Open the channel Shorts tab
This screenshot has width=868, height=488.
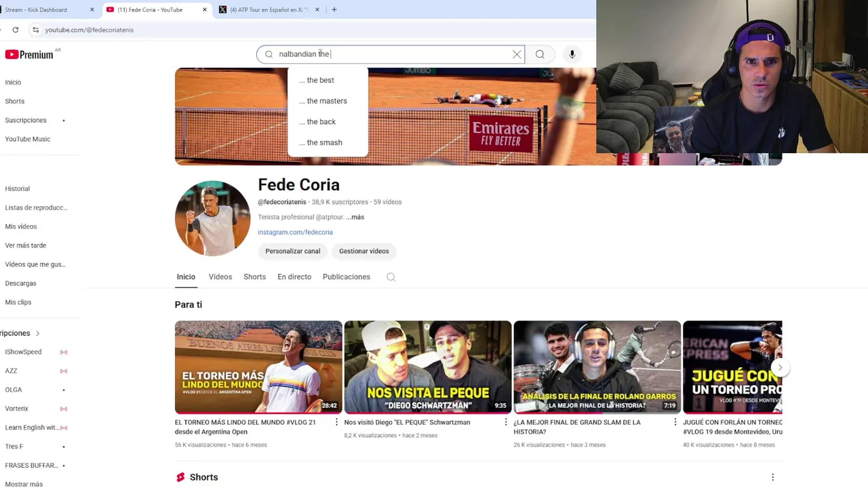[x=255, y=277]
